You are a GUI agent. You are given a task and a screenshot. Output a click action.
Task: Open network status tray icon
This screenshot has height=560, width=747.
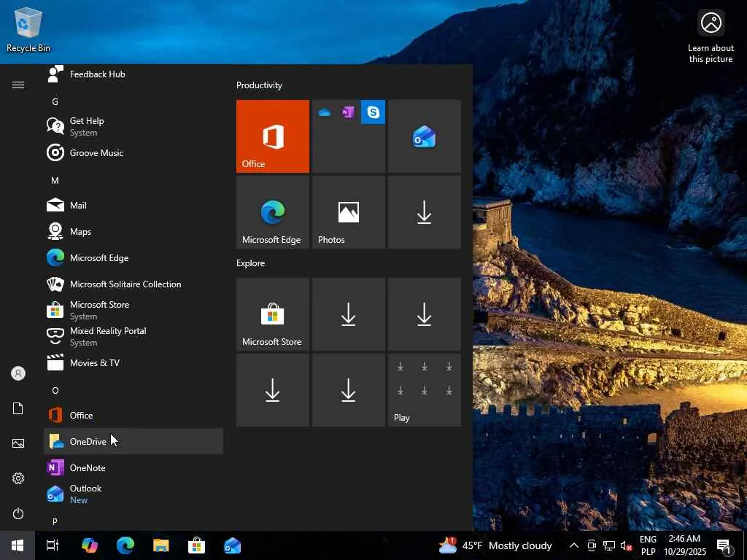click(x=609, y=545)
